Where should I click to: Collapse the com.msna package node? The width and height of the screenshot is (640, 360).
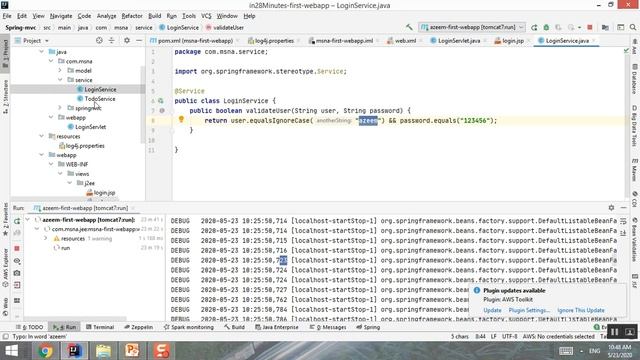coord(51,61)
